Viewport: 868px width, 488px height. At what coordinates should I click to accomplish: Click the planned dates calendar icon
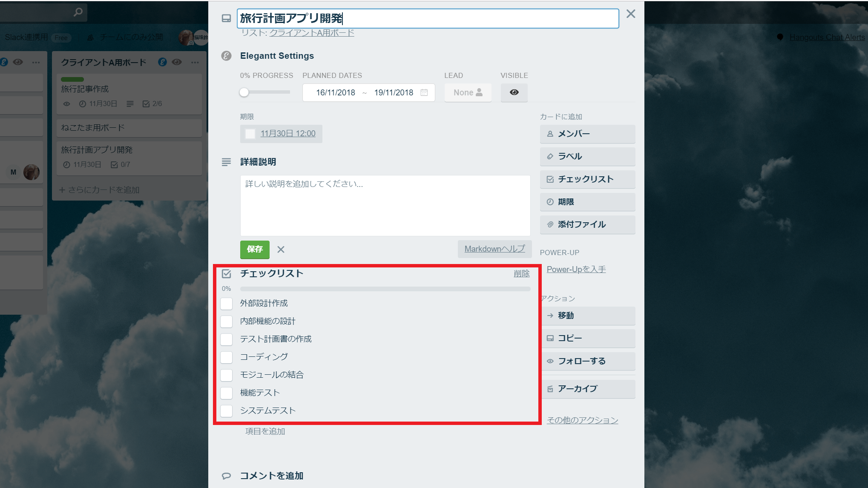(x=424, y=92)
